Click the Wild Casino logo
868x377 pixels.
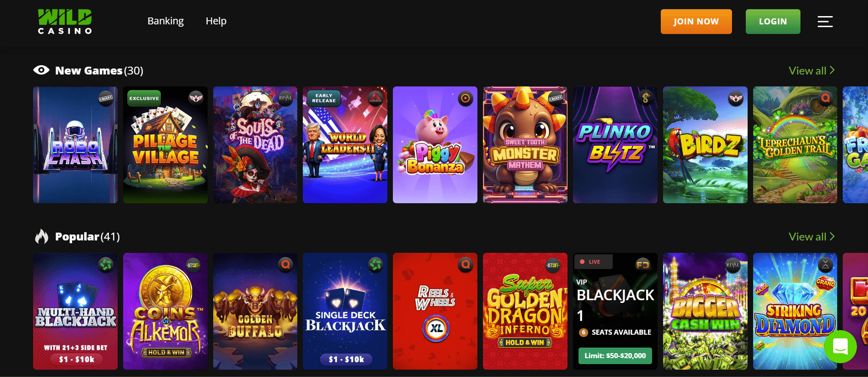pos(65,22)
